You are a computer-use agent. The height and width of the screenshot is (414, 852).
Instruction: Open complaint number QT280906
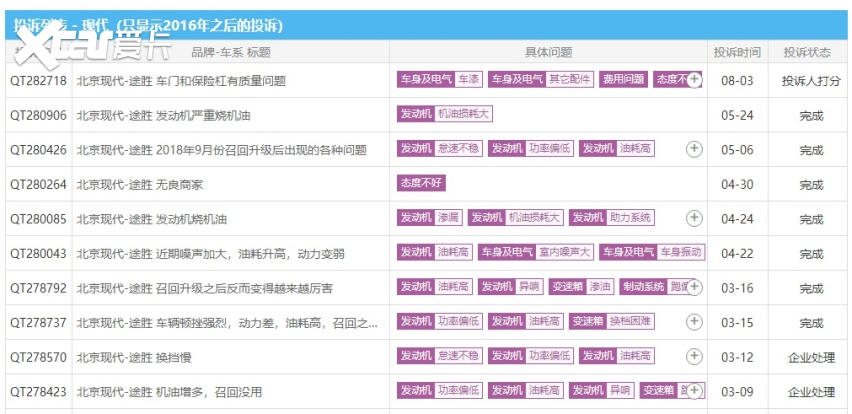[x=38, y=115]
